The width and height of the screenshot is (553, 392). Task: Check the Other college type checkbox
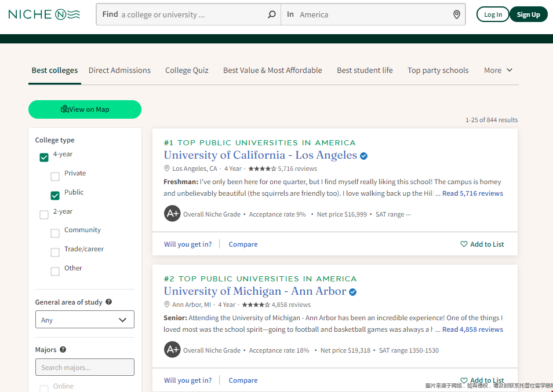(55, 272)
